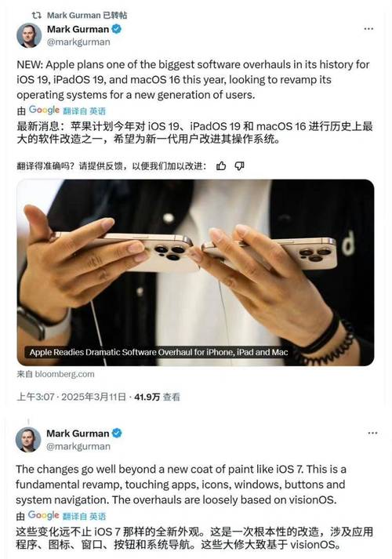The image size is (392, 559).
Task: Open more options menu on first tweet
Action: (x=368, y=29)
